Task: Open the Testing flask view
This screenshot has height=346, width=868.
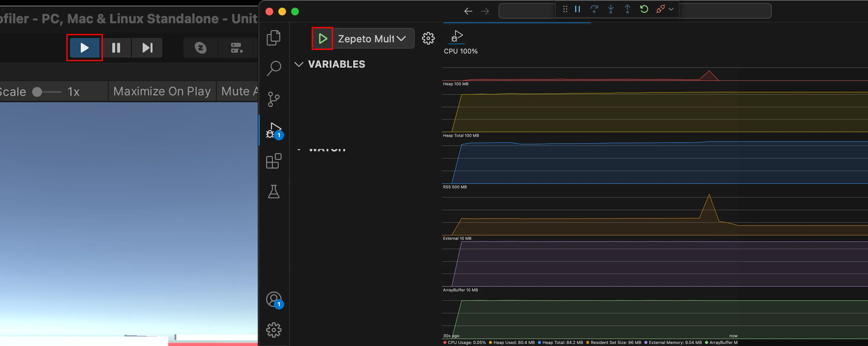Action: point(274,192)
